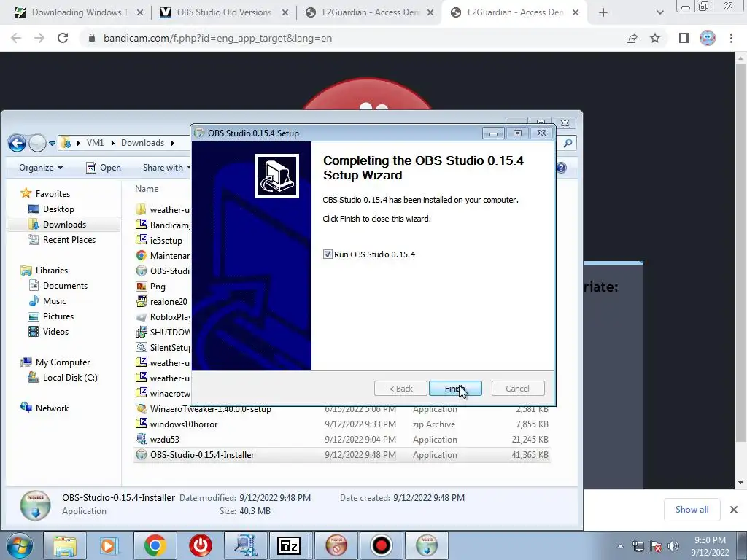Open the Share with menu

[x=166, y=168]
